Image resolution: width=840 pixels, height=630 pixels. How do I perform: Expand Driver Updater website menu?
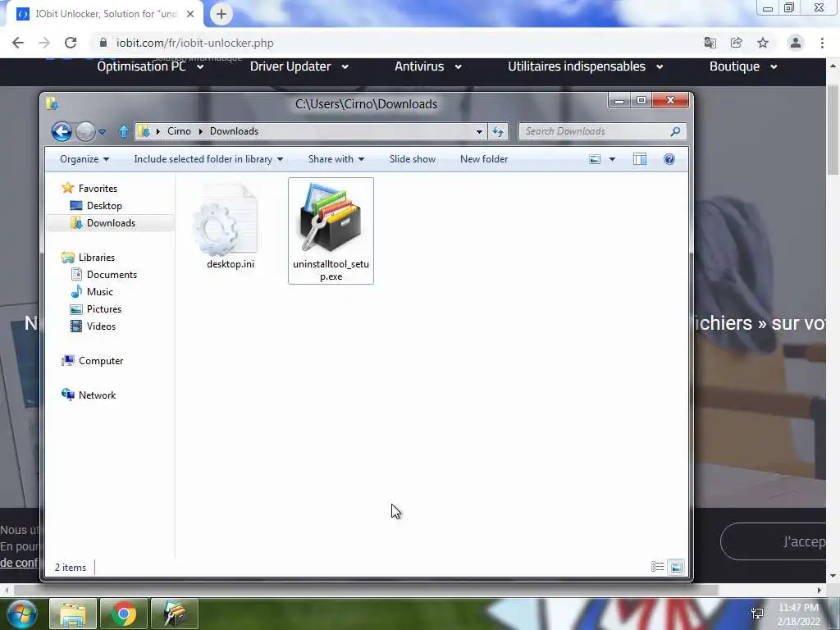[x=299, y=66]
